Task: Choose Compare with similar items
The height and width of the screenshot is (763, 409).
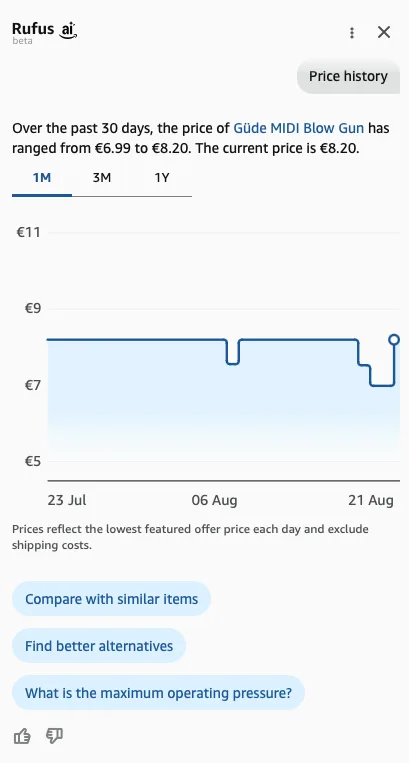Action: pos(111,599)
